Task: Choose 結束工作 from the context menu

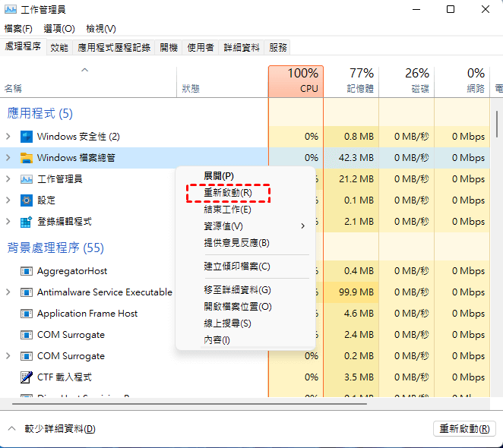Action: 227,210
